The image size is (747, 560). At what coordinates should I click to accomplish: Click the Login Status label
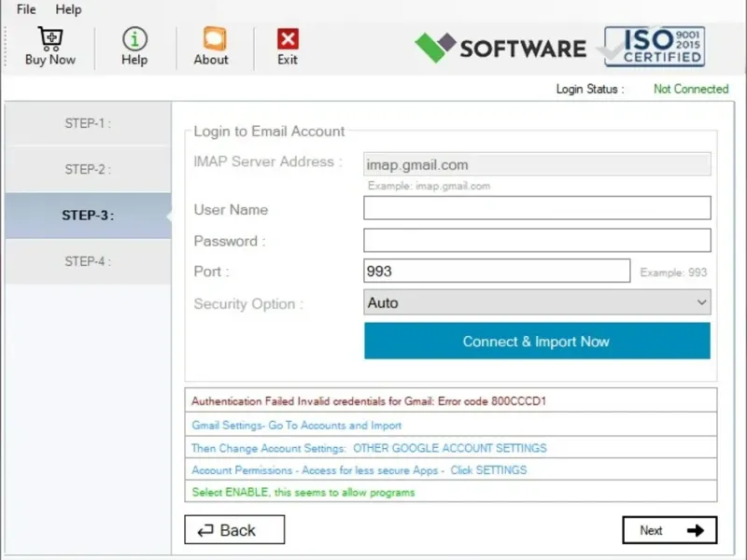tap(590, 89)
